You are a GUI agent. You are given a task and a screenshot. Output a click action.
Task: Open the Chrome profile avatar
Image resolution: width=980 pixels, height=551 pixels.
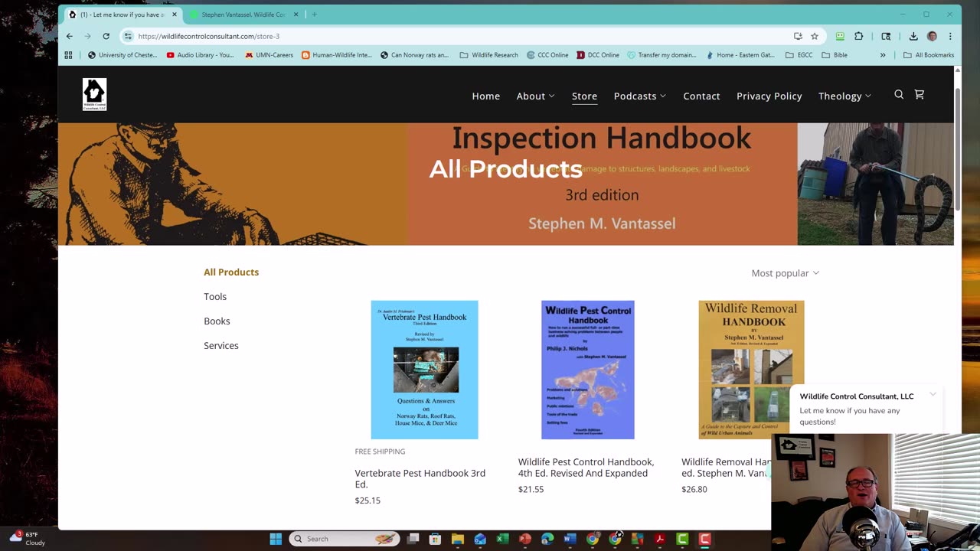tap(932, 36)
